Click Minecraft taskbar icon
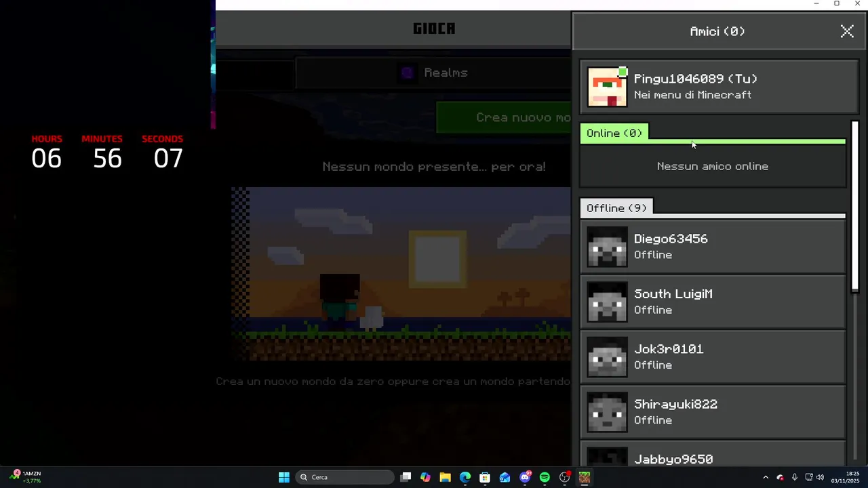The image size is (868, 488). (585, 477)
